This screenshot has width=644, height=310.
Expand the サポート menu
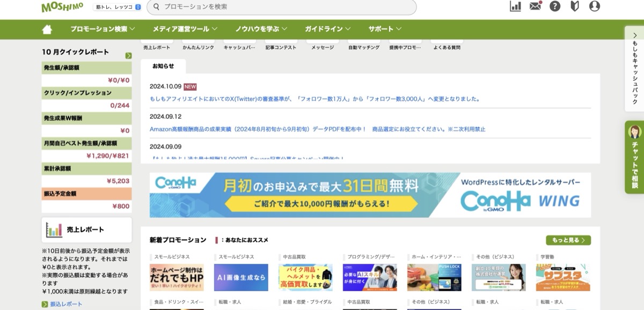[385, 29]
